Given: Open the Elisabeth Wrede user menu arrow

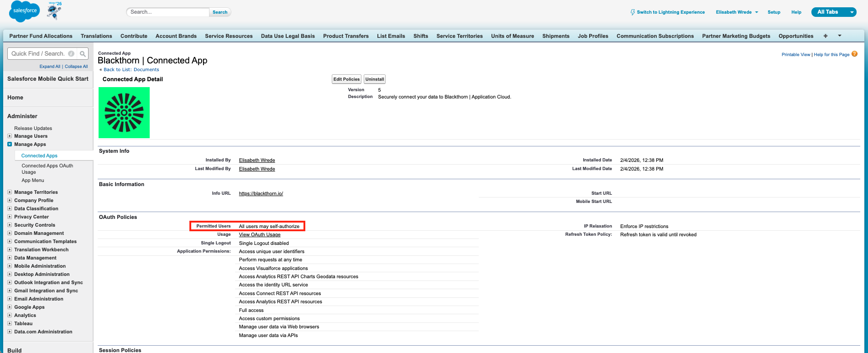Looking at the screenshot, I should tap(757, 12).
